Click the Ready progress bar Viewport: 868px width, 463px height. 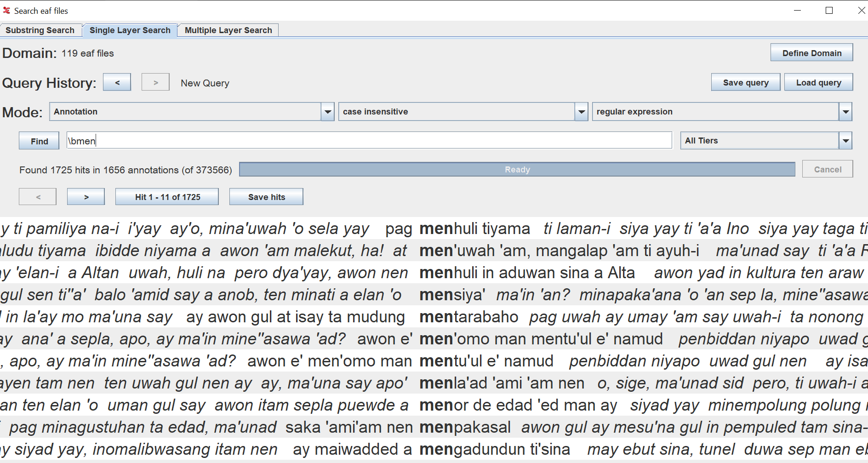pyautogui.click(x=517, y=169)
